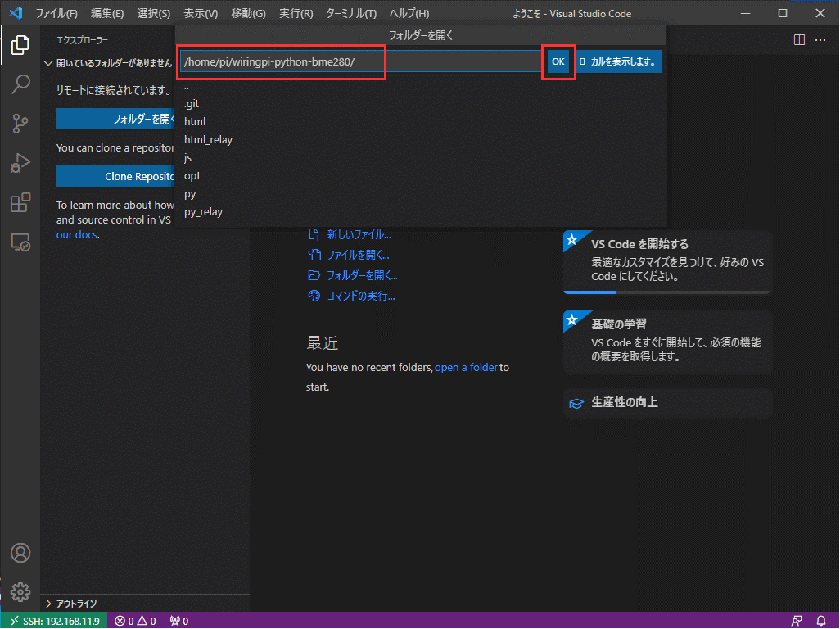This screenshot has height=629, width=840.
Task: Open the ファイル(F) menu
Action: pos(56,13)
